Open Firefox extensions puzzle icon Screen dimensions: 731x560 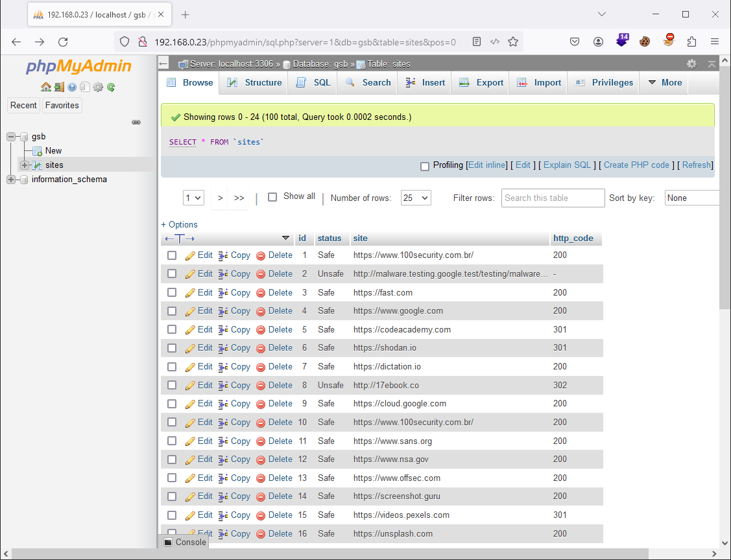click(692, 42)
